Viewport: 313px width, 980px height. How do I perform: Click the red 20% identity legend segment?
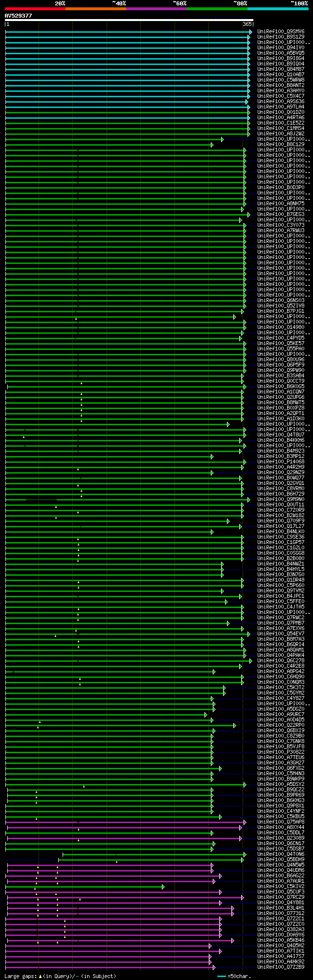tap(35, 9)
